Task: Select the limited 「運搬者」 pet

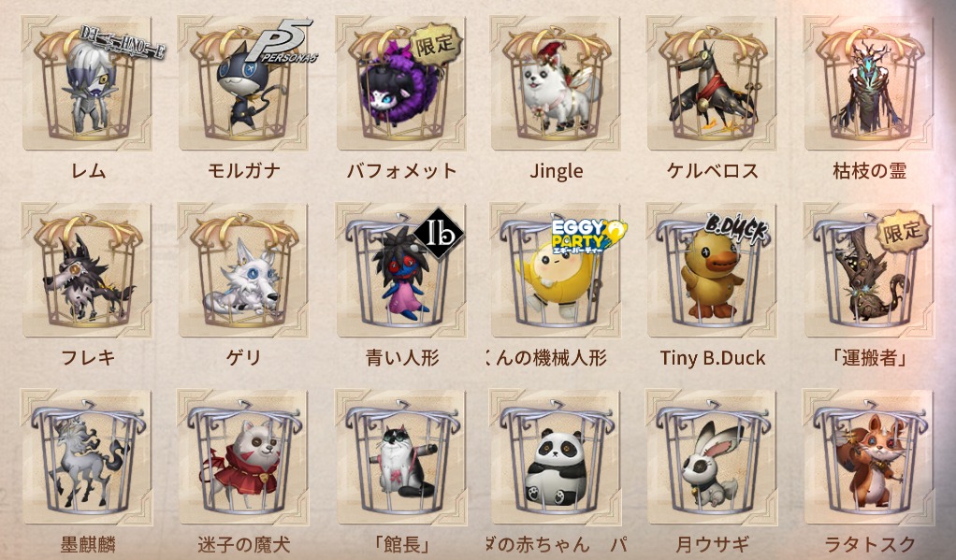Action: pos(869,270)
